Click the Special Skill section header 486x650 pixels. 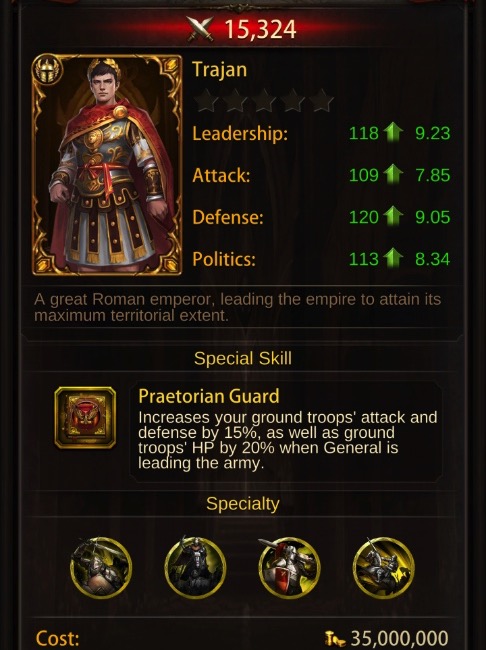tap(243, 358)
